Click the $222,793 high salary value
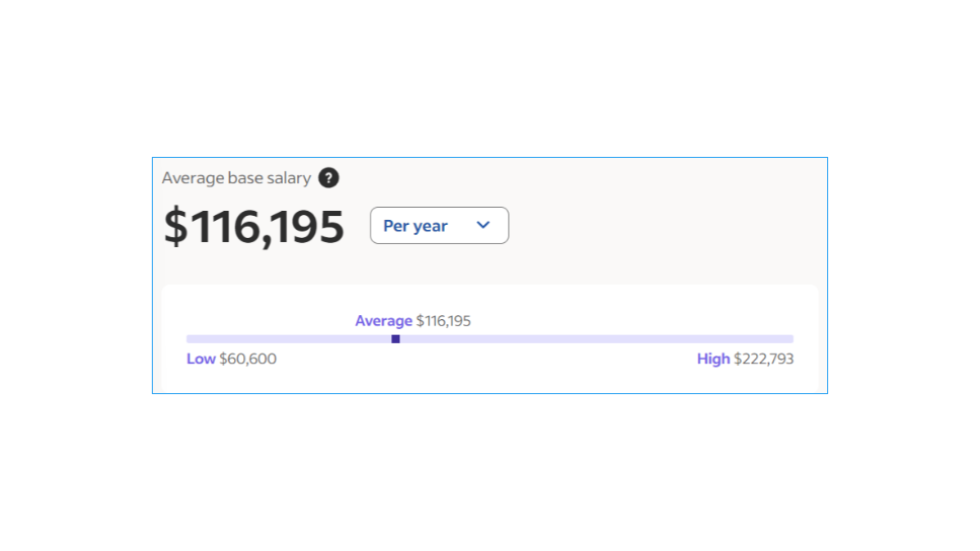The width and height of the screenshot is (980, 551). click(764, 359)
